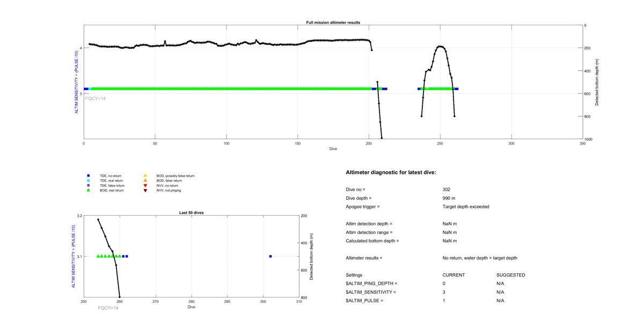Click the 'FQCY=14' label in the full mission plot
644x334 pixels.
pos(96,98)
